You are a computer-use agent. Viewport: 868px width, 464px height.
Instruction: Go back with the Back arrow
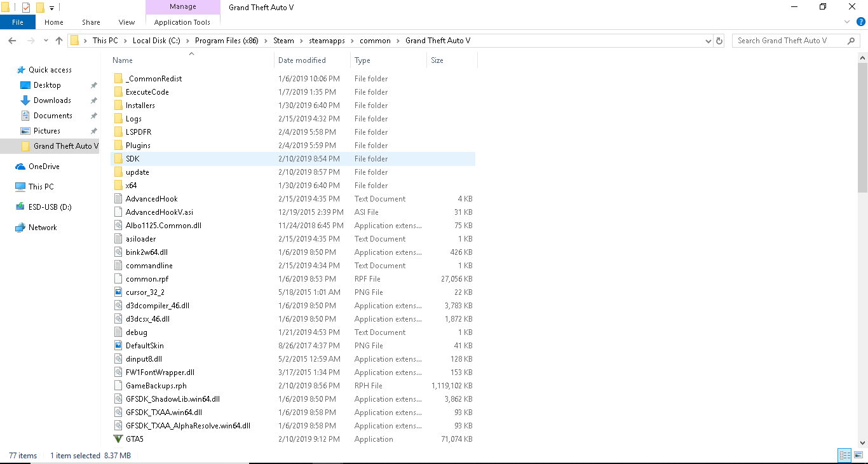[11, 41]
